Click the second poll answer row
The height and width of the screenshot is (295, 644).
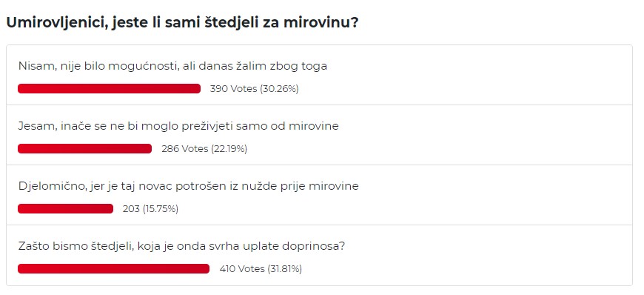319,135
